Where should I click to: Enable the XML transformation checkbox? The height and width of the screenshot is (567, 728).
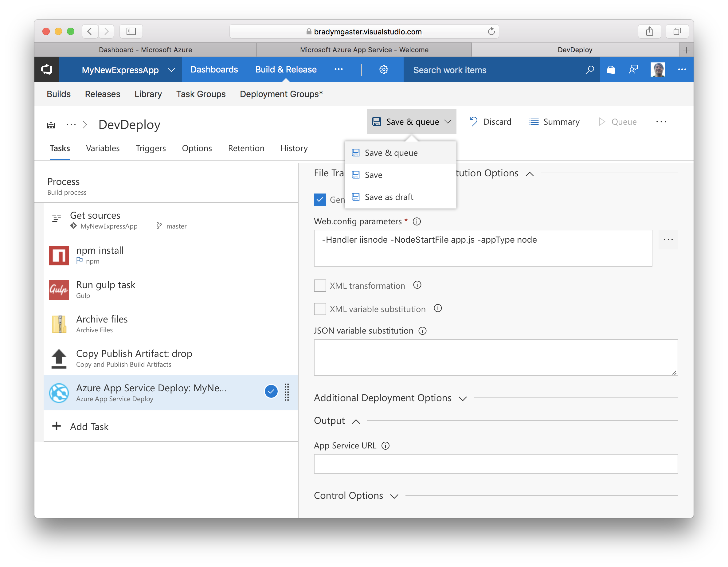320,286
